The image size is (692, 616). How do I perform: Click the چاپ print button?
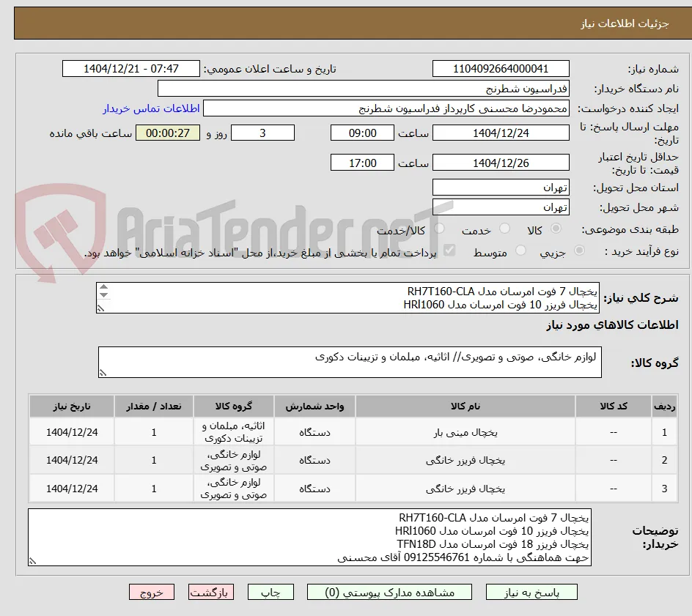point(270,592)
